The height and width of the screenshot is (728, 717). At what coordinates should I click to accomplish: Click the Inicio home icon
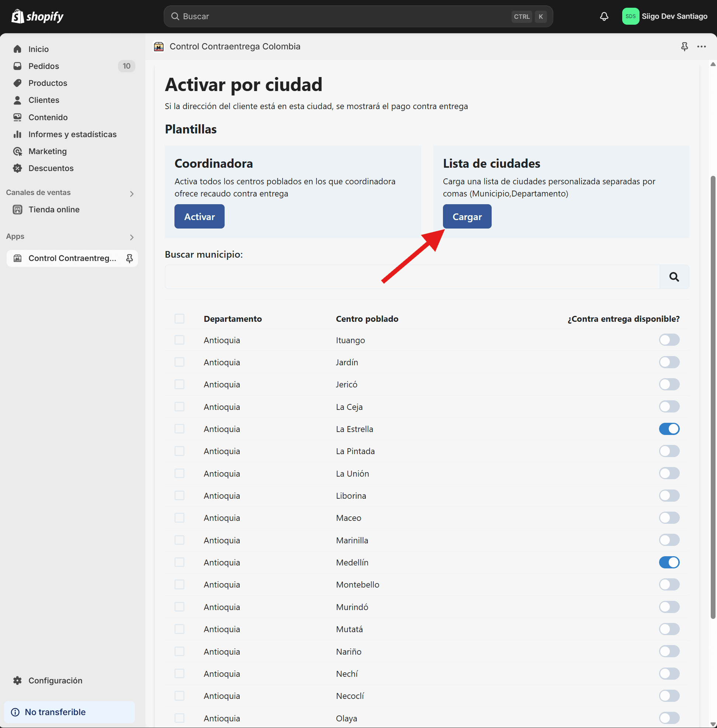point(17,49)
